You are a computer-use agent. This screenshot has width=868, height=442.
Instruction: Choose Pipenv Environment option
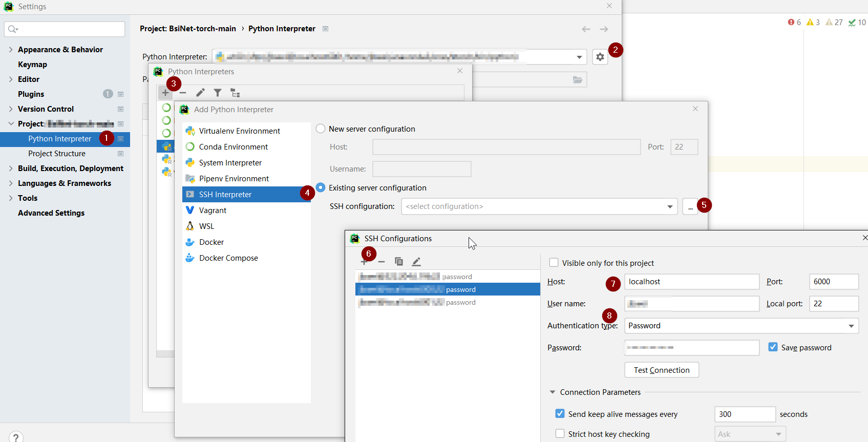click(x=246, y=179)
